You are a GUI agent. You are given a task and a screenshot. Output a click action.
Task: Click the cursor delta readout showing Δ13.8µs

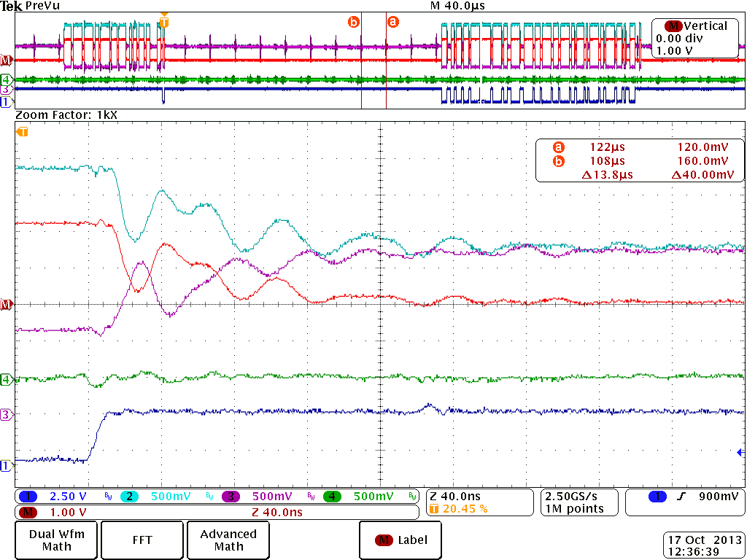pos(607,175)
